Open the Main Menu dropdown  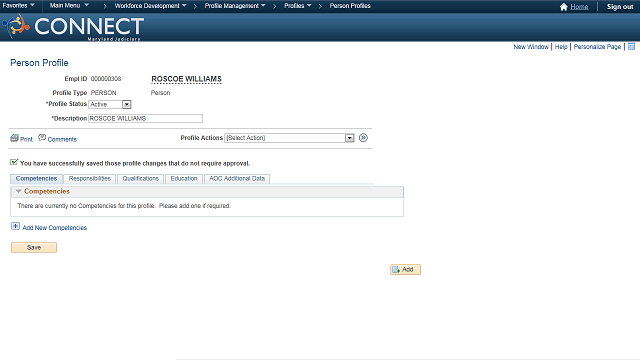tap(69, 6)
